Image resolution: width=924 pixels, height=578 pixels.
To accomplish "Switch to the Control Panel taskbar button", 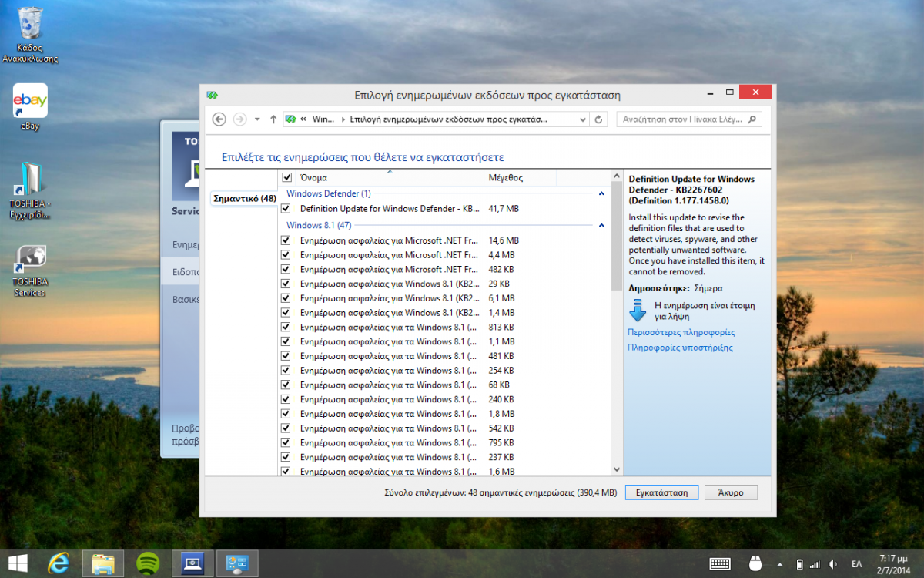I will (237, 563).
